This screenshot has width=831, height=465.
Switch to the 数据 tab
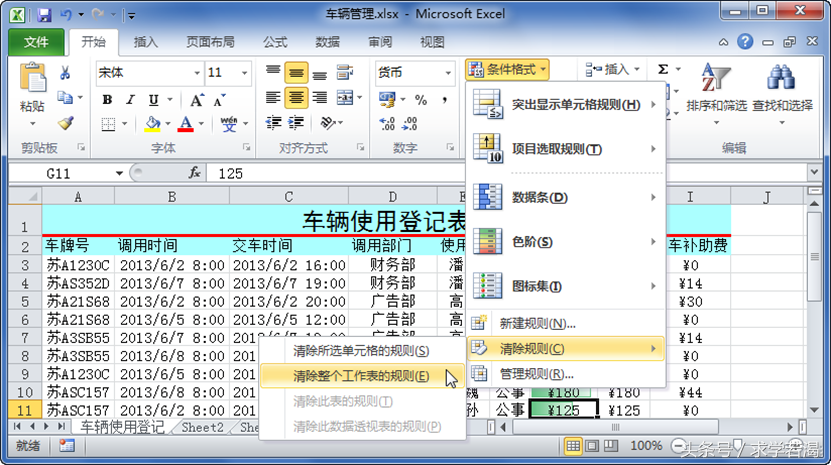(327, 42)
